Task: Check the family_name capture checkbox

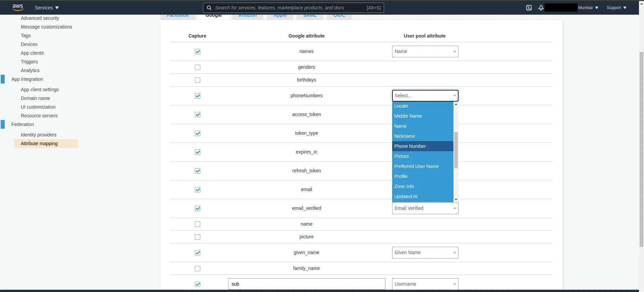Action: pyautogui.click(x=198, y=269)
